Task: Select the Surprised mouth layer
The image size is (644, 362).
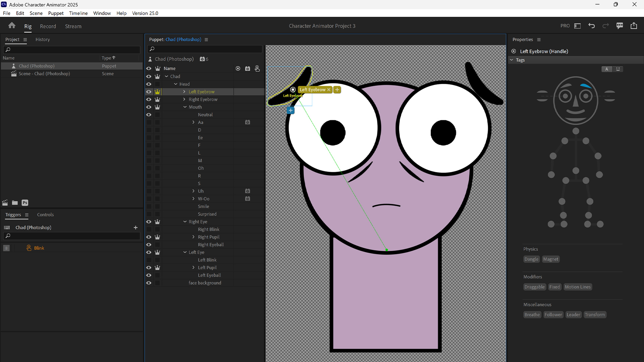Action: coord(207,214)
